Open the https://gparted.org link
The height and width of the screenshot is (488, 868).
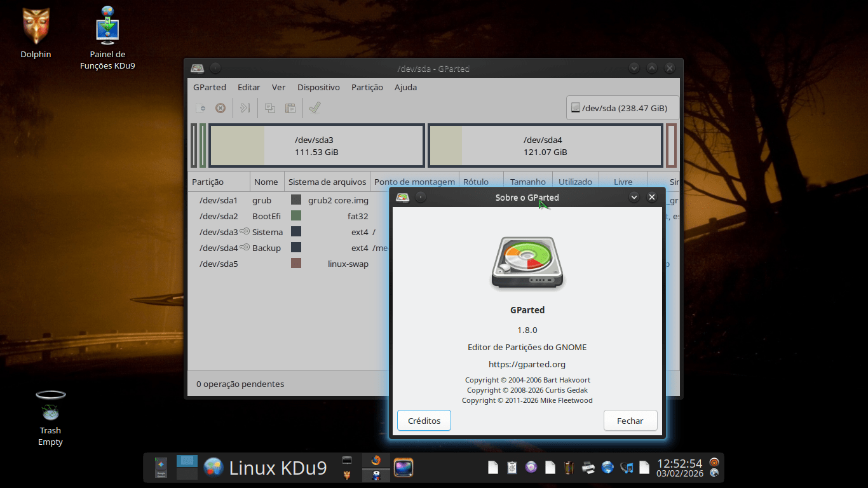[527, 364]
